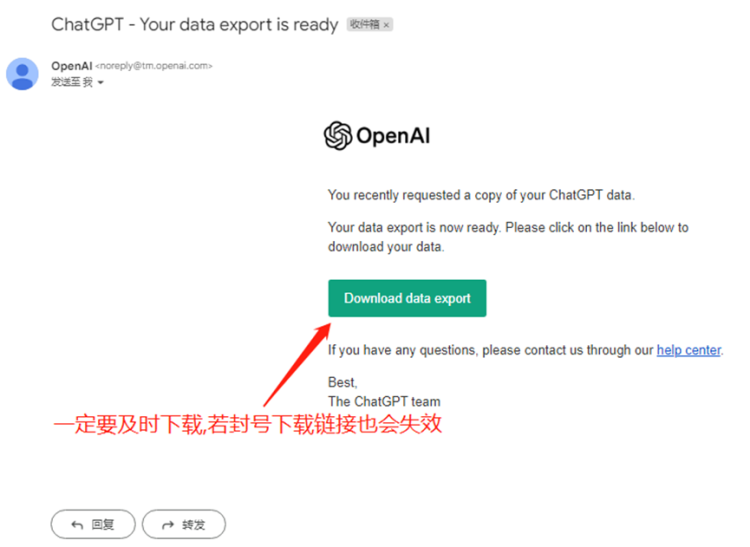Click the green Download data export button
The height and width of the screenshot is (547, 750).
coord(407,298)
